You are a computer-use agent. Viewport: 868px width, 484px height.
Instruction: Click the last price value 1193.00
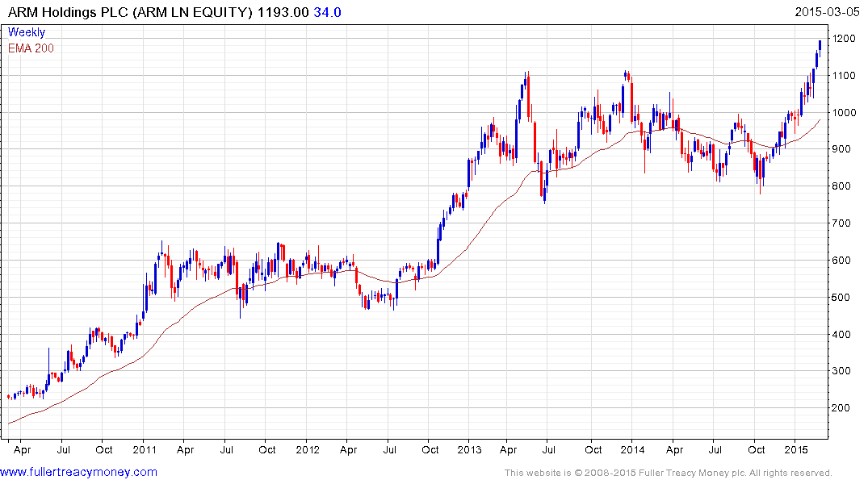[283, 12]
